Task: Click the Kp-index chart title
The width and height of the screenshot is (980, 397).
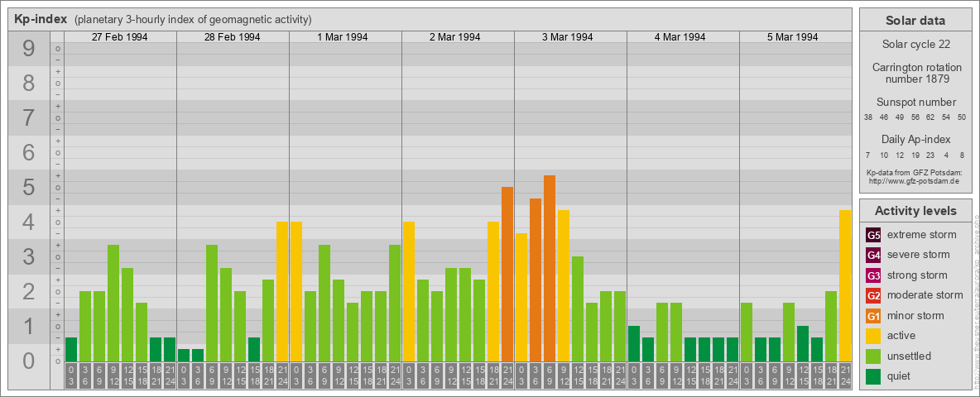Action: pos(41,19)
